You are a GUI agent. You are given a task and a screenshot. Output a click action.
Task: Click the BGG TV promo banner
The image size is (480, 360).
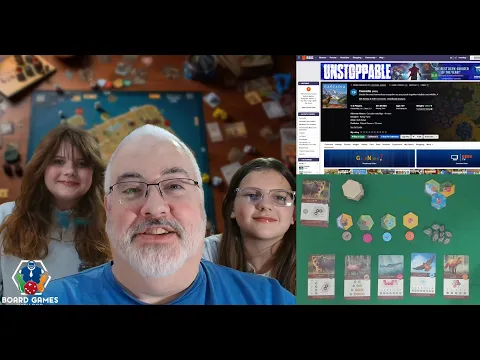448,158
